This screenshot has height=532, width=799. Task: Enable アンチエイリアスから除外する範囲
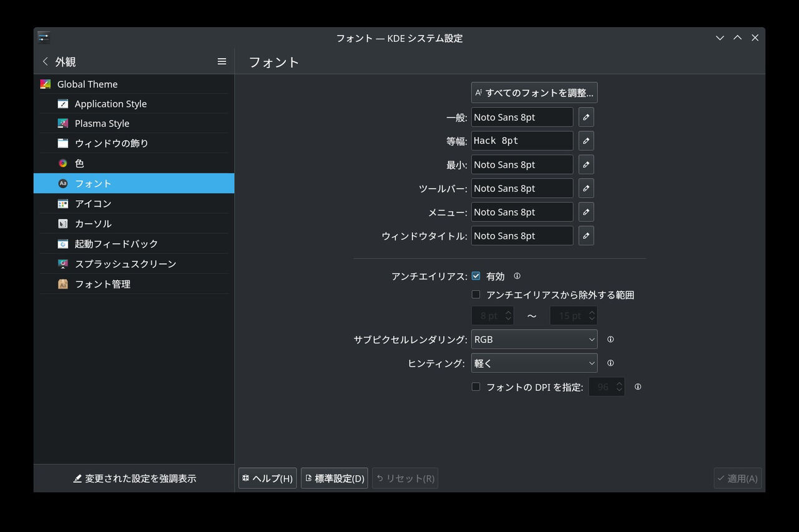(476, 294)
